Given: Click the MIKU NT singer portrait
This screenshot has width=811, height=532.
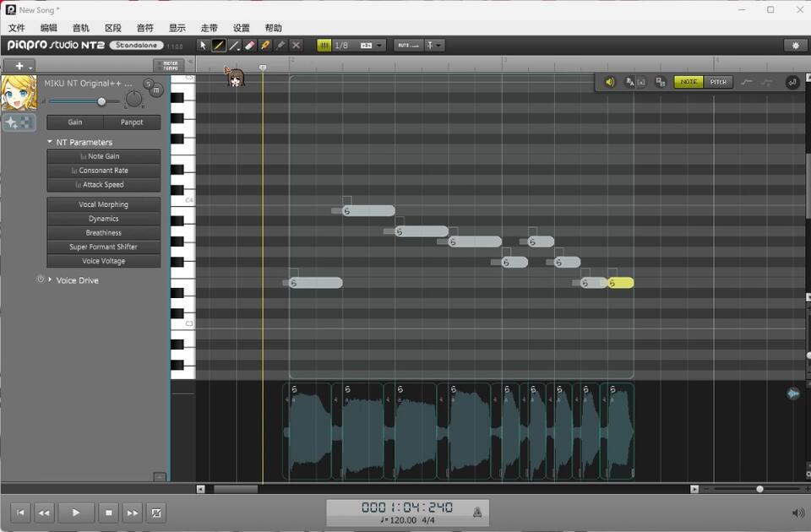Looking at the screenshot, I should pos(19,93).
